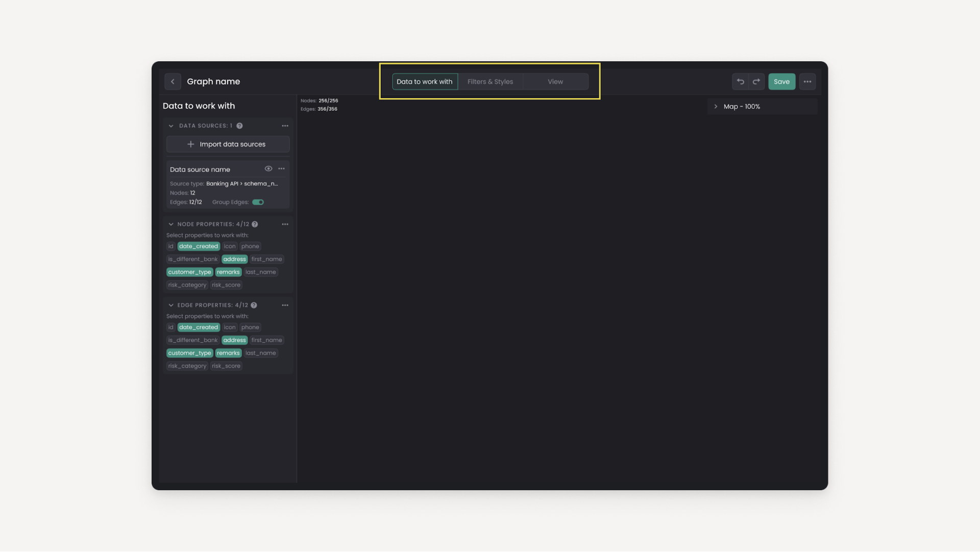
Task: Open the Edge Properties section options menu
Action: pos(285,305)
